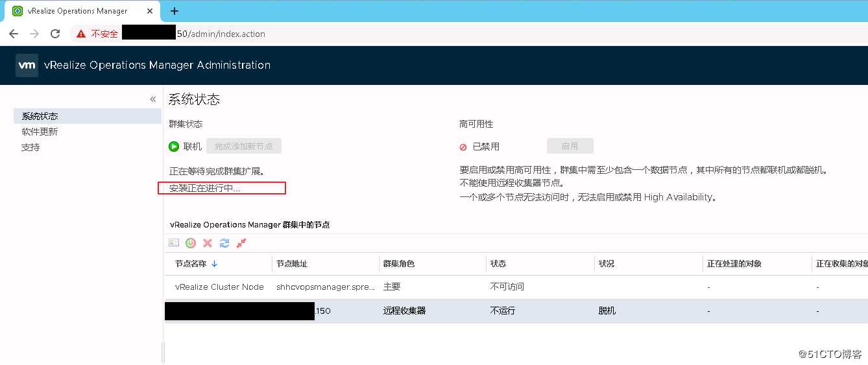Click the 不运行 status cell
Image resolution: width=868 pixels, height=365 pixels.
(x=503, y=311)
